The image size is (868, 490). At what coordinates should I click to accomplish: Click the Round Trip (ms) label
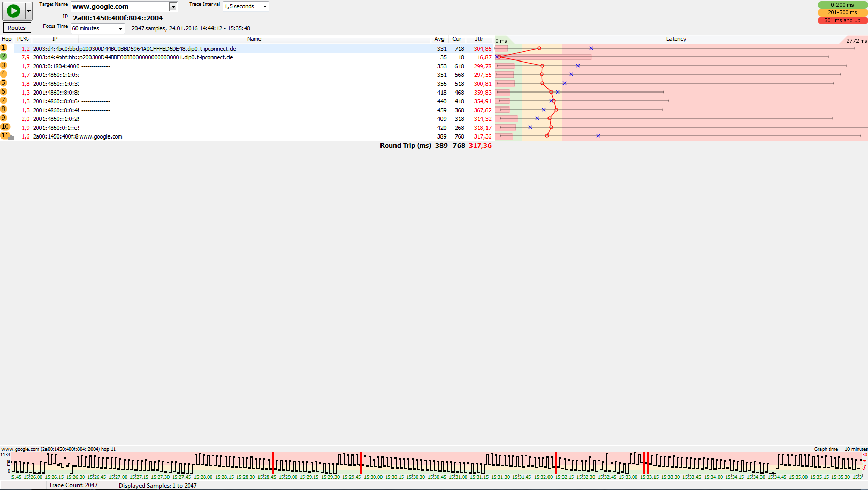coord(405,146)
